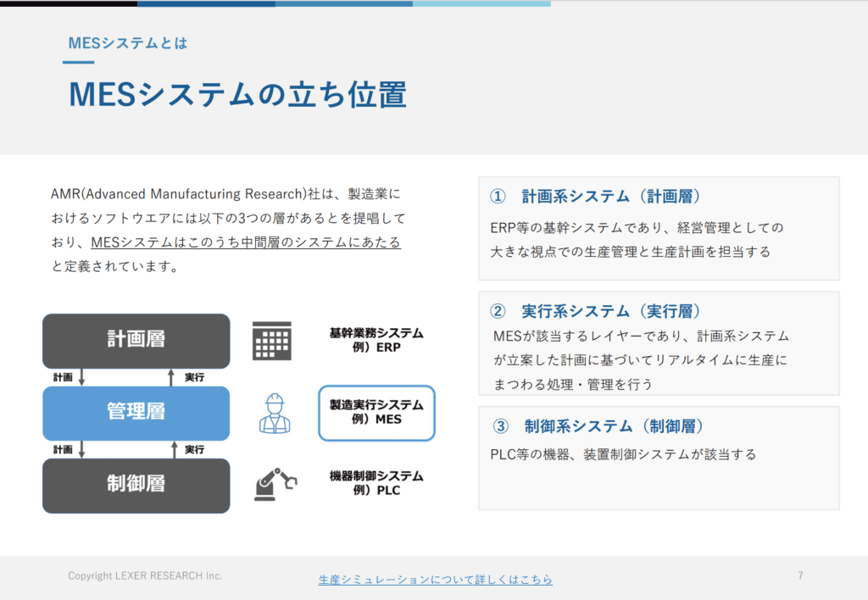Click the underlined MESシステムはこのうち中間層 sentence

click(x=246, y=242)
